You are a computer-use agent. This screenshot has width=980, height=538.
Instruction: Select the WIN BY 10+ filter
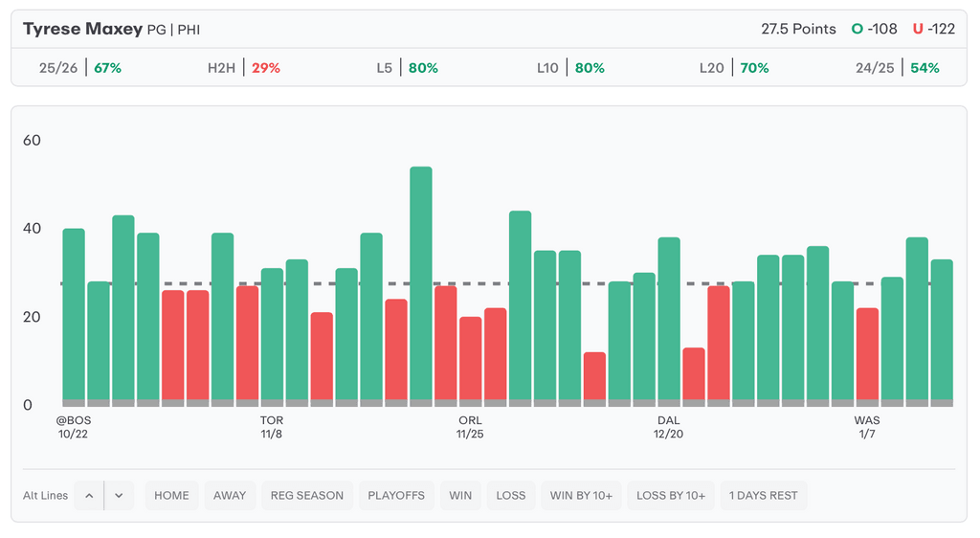point(581,496)
